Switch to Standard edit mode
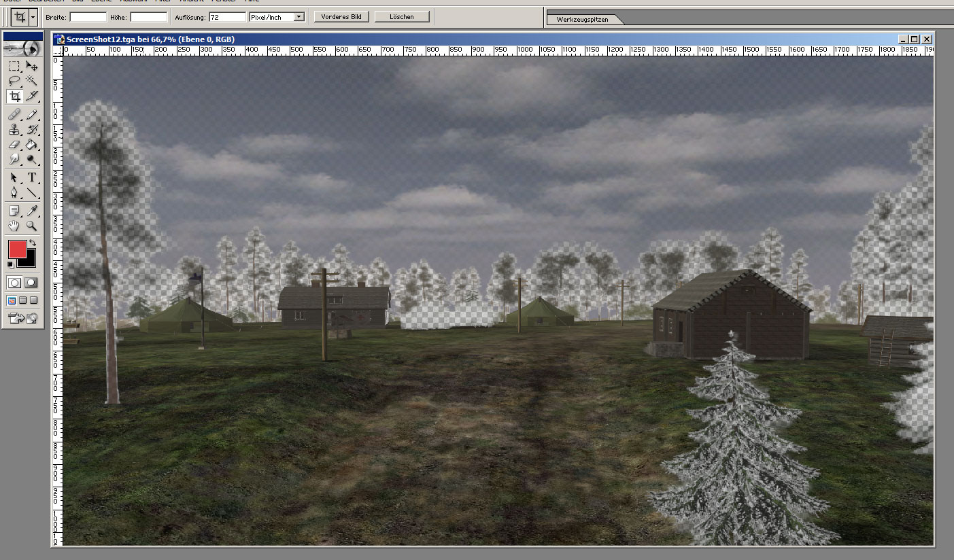This screenshot has width=954, height=560. tap(14, 283)
